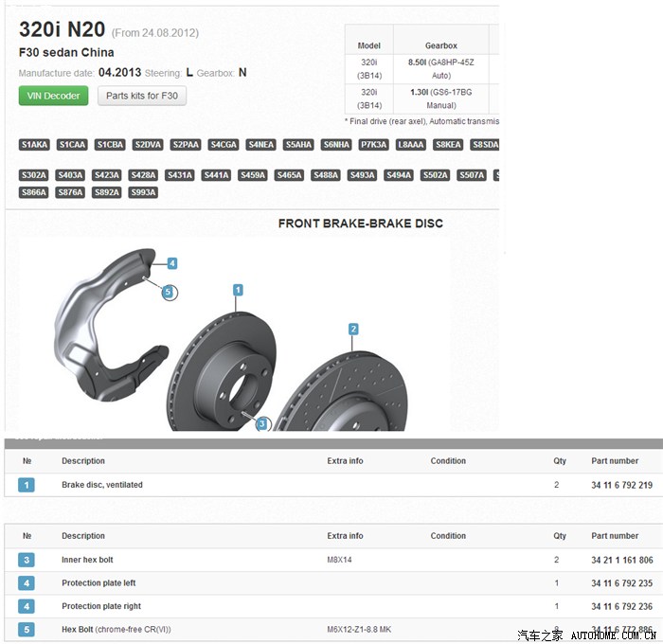
Task: Select the S2PAA option code tag
Action: 186,145
